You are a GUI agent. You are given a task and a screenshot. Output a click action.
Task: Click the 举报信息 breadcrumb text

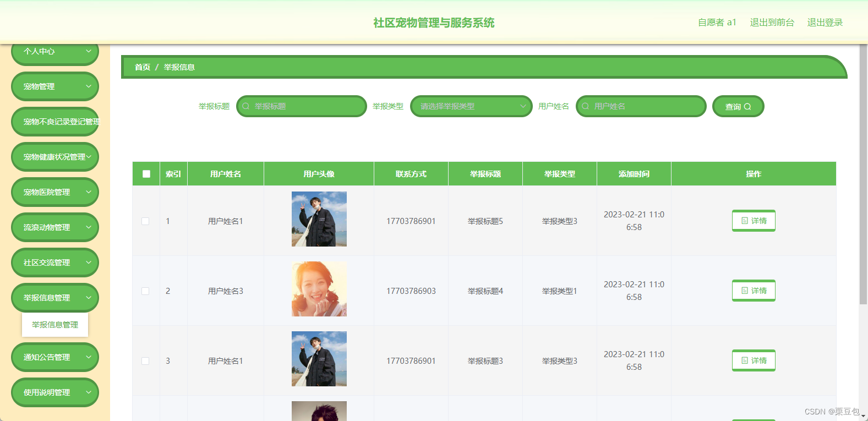click(179, 67)
